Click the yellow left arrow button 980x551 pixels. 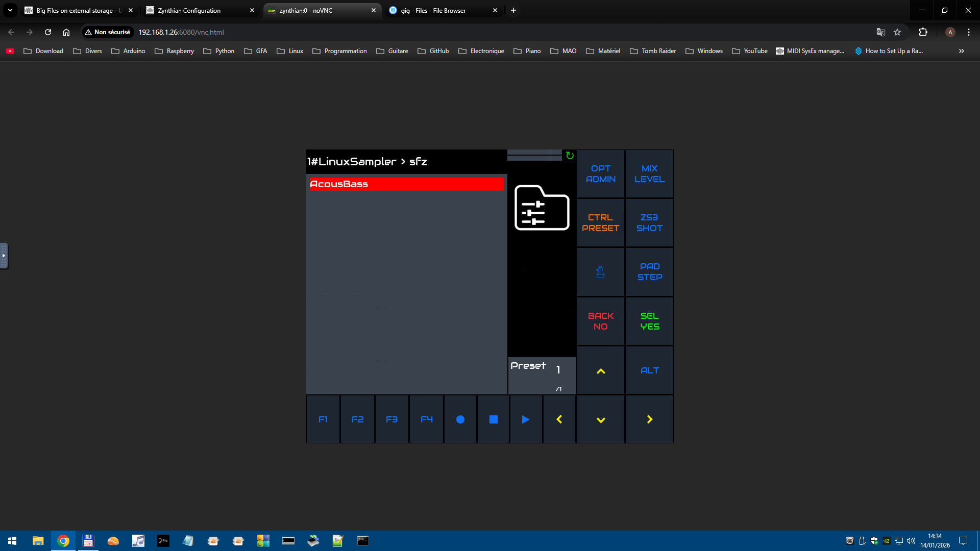(x=559, y=419)
